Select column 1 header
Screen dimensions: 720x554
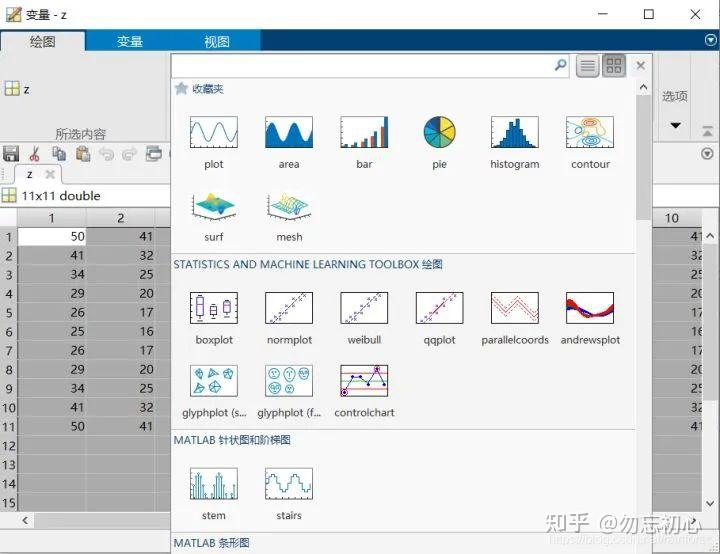point(51,218)
